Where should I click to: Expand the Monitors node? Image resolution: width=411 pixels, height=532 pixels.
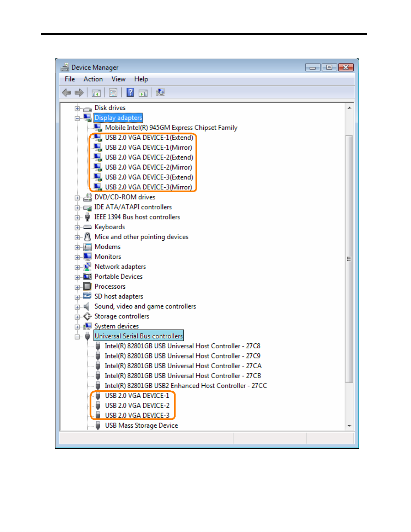77,257
